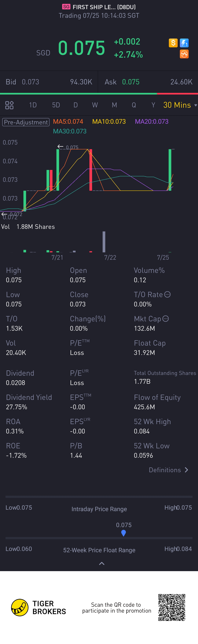The height and width of the screenshot is (644, 198).
Task: Tap the 52-week range blue marker
Action: point(123,533)
